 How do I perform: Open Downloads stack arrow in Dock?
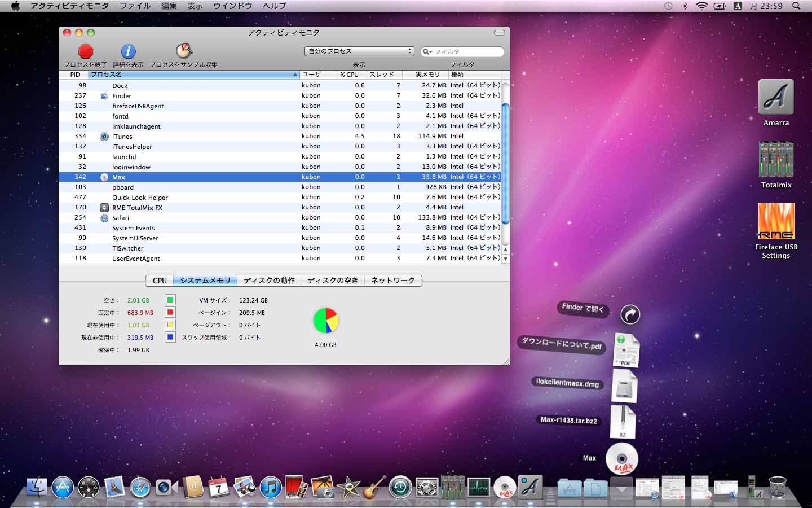click(x=621, y=488)
